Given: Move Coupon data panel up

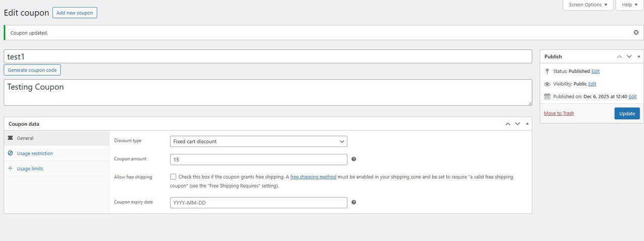Looking at the screenshot, I should 508,124.
